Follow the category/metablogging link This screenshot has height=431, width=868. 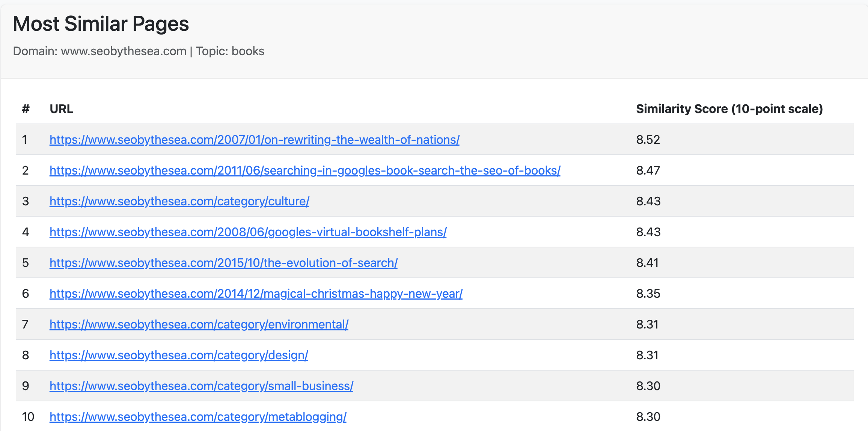pos(198,417)
